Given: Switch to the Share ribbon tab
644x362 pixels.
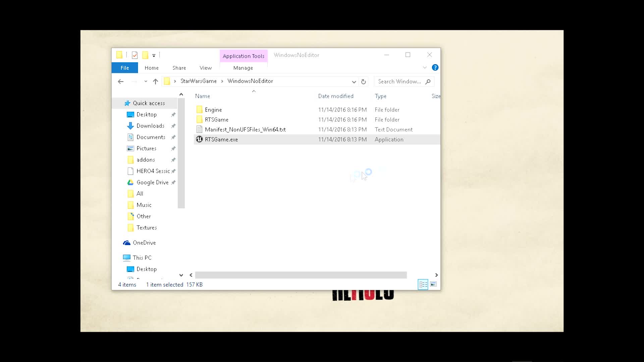Looking at the screenshot, I should pos(179,68).
